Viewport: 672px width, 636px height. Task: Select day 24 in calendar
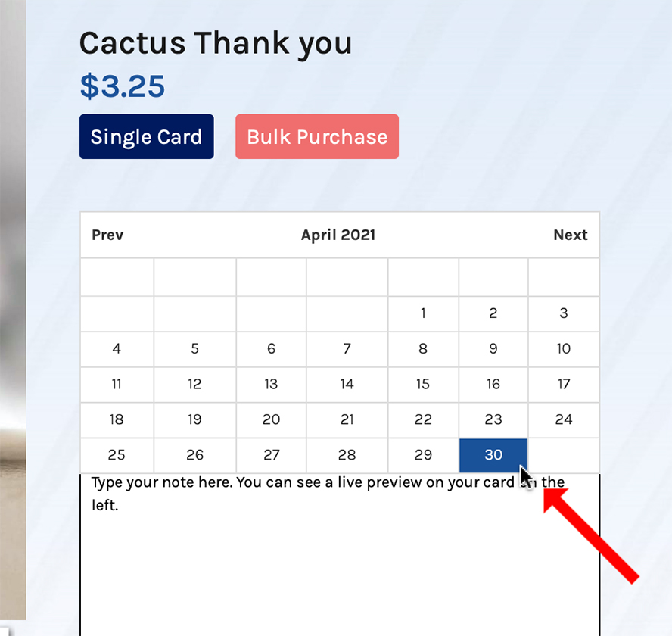pos(564,419)
